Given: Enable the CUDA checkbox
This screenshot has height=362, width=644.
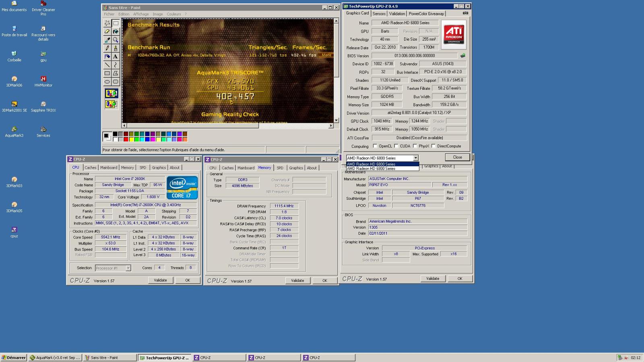Looking at the screenshot, I should 396,146.
